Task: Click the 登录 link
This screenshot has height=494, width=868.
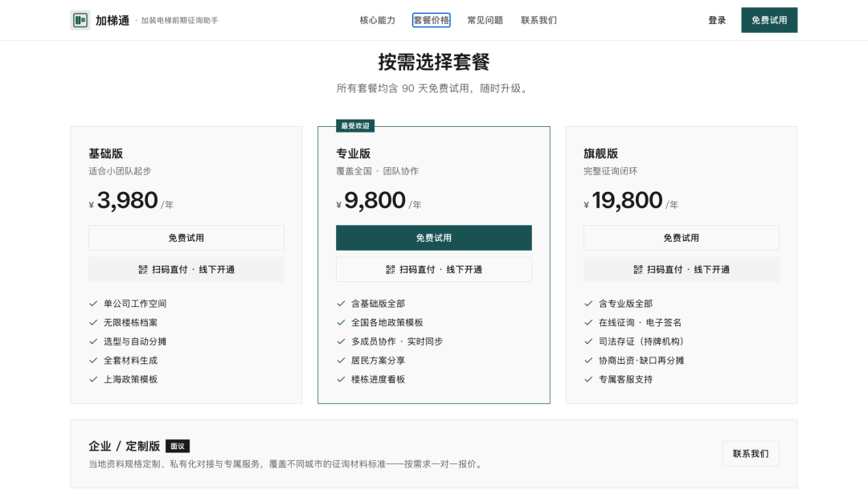Action: pos(717,20)
